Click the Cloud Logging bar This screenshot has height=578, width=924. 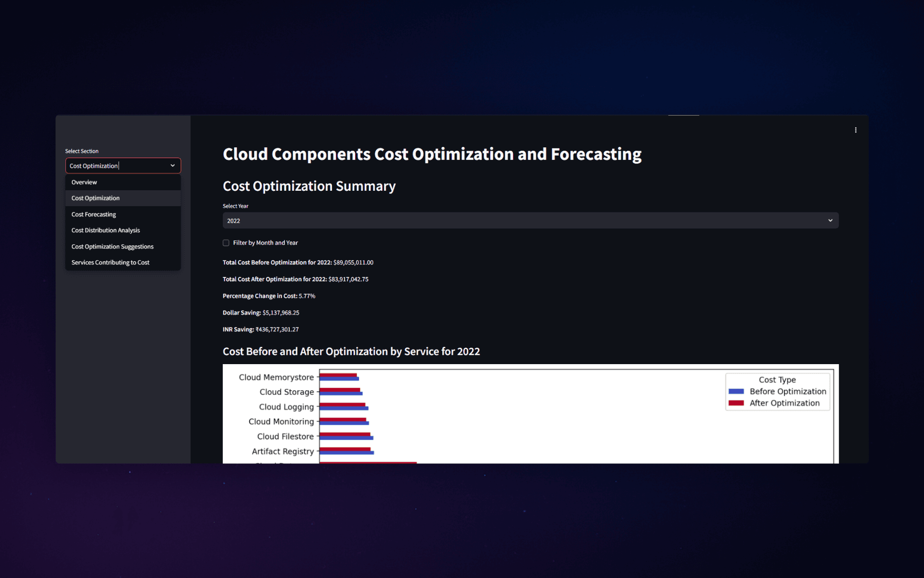coord(343,407)
